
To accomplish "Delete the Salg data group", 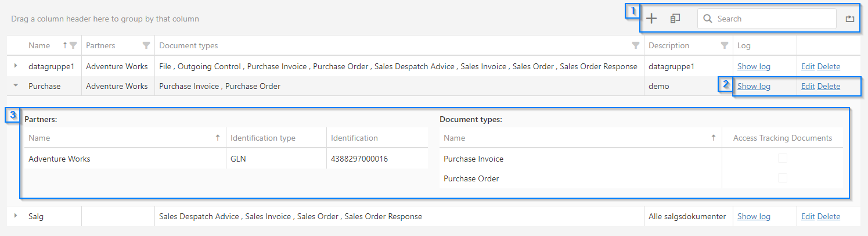I will tap(829, 216).
